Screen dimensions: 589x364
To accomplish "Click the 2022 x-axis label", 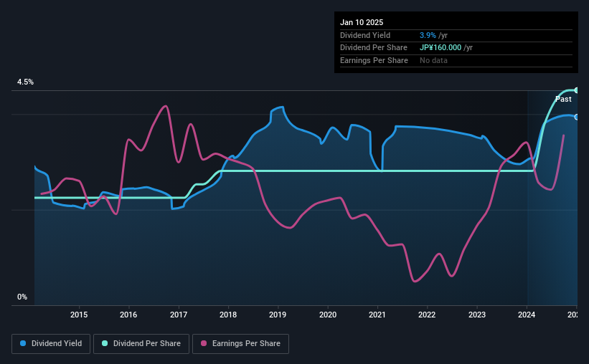I will click(x=427, y=315).
